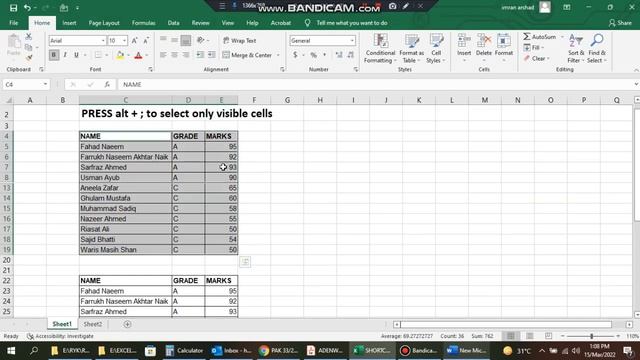Image resolution: width=640 pixels, height=360 pixels.
Task: Click Increase Decimal icon
Action: coord(339,55)
